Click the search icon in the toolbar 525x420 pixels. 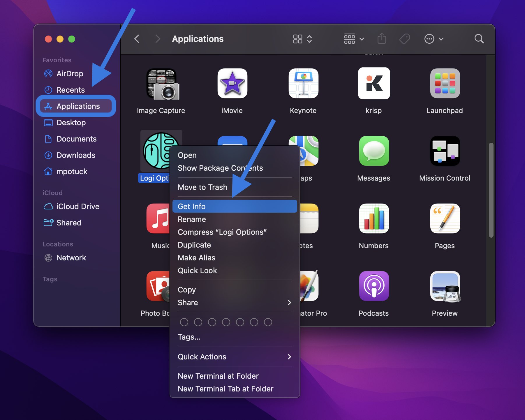[x=479, y=39]
